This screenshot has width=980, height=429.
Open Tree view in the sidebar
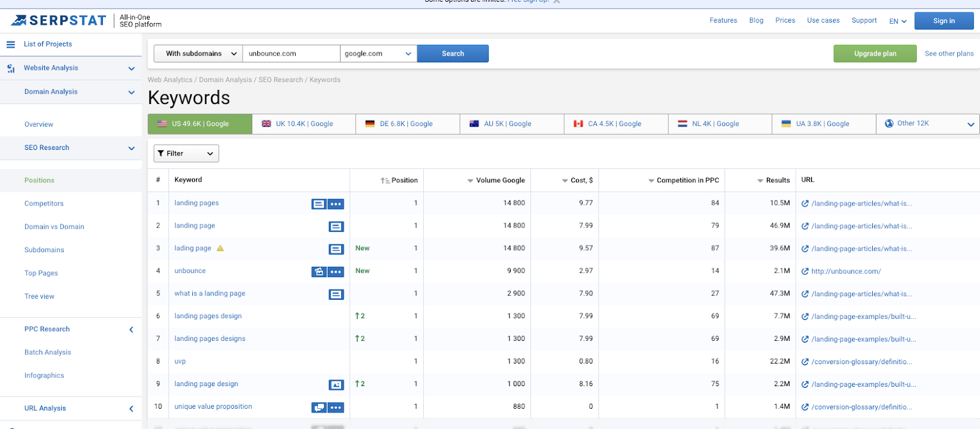39,297
